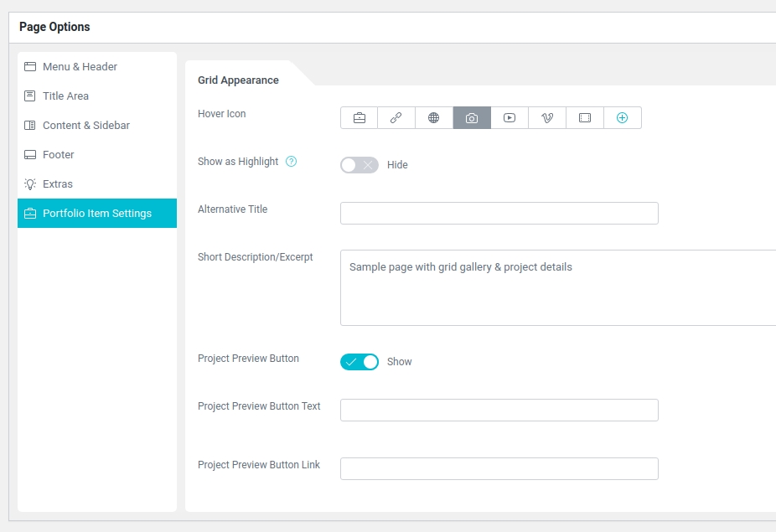776x532 pixels.
Task: Click the Alternative Title text field
Action: coord(499,214)
